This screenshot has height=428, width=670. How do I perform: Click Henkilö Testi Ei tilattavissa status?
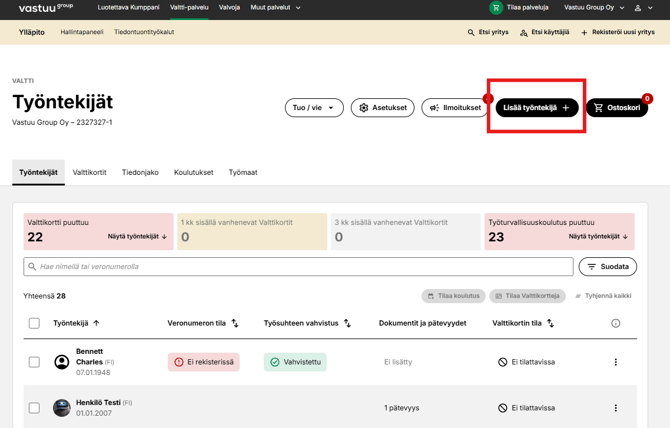coord(526,408)
